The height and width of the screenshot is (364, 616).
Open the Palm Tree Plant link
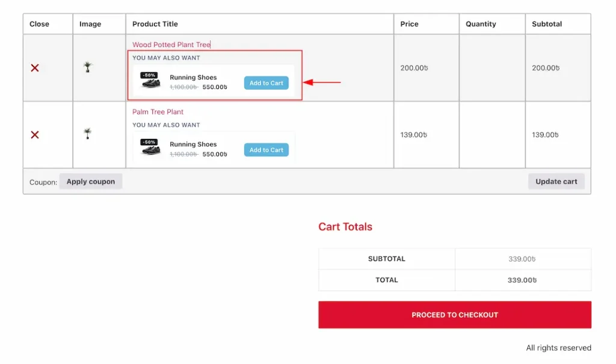(x=158, y=112)
